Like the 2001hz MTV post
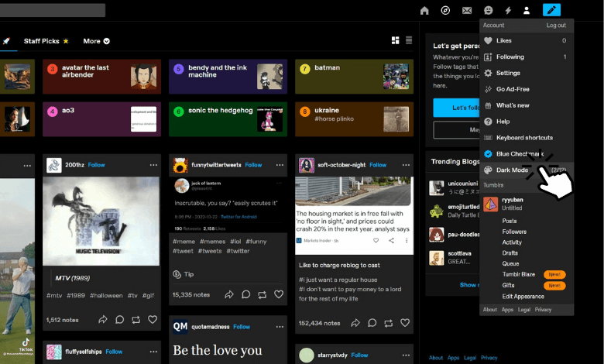The width and height of the screenshot is (604, 364). click(153, 320)
